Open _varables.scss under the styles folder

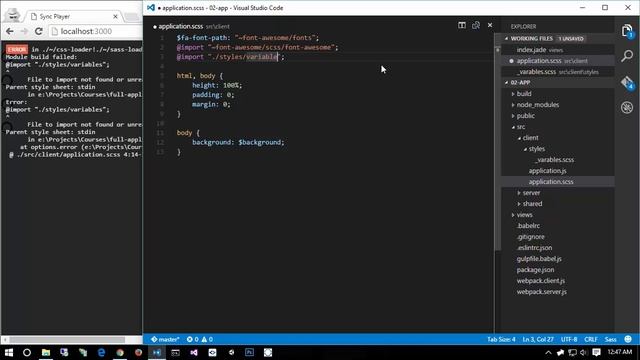554,160
